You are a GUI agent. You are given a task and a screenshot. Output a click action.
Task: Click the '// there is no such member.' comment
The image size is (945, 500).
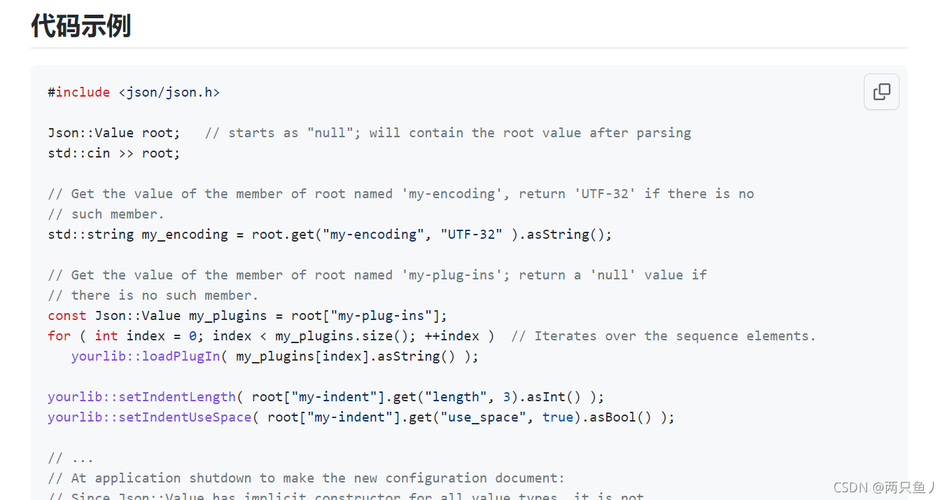pos(153,295)
